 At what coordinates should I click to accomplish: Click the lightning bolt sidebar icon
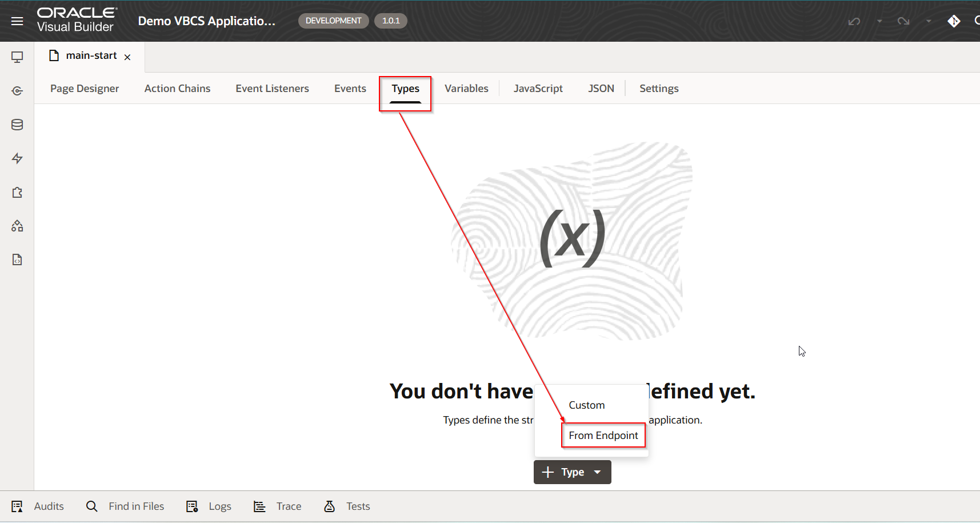[x=17, y=158]
